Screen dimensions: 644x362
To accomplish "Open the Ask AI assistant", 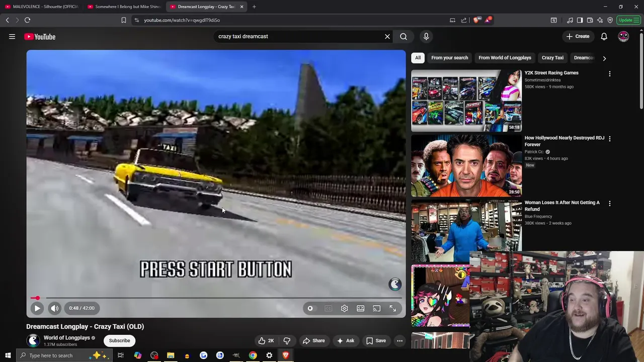I will click(x=345, y=341).
